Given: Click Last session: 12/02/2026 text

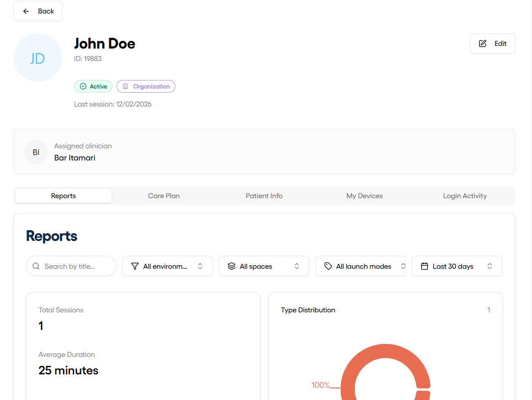Looking at the screenshot, I should point(112,104).
